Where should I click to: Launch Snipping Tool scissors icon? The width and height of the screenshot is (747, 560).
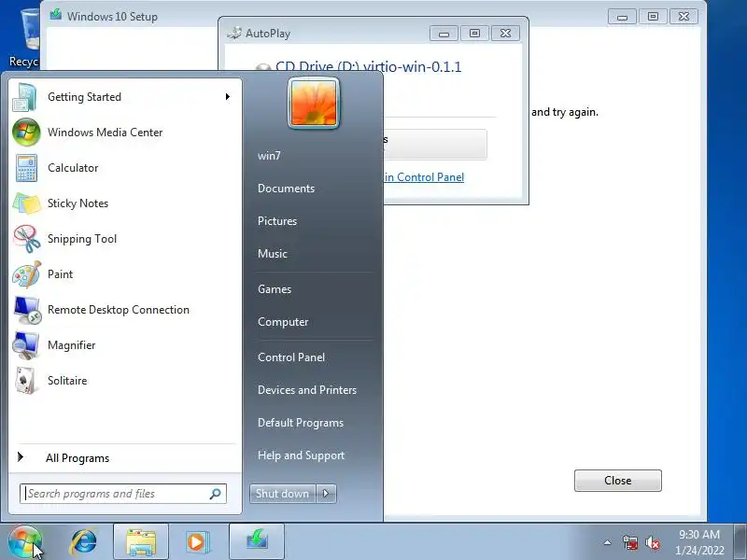[27, 239]
